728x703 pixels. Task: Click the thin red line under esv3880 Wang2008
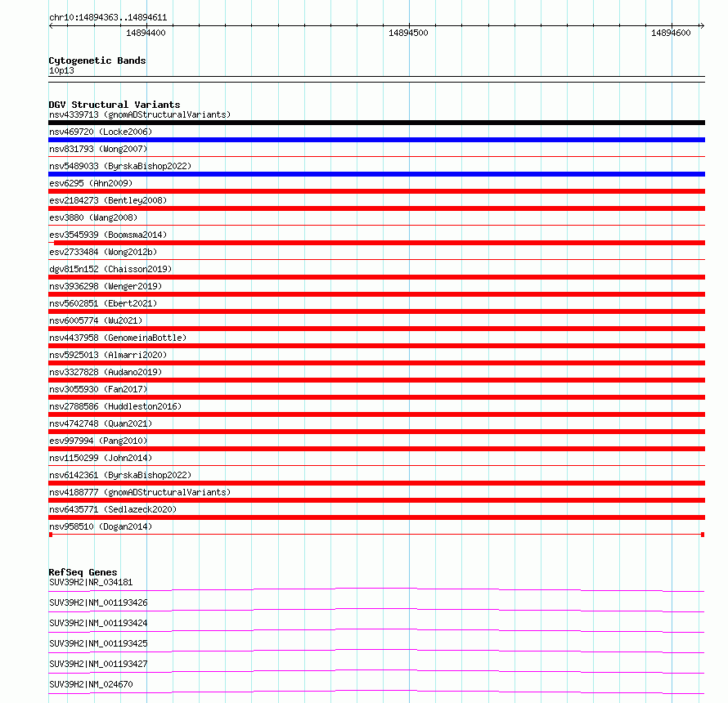(x=376, y=226)
